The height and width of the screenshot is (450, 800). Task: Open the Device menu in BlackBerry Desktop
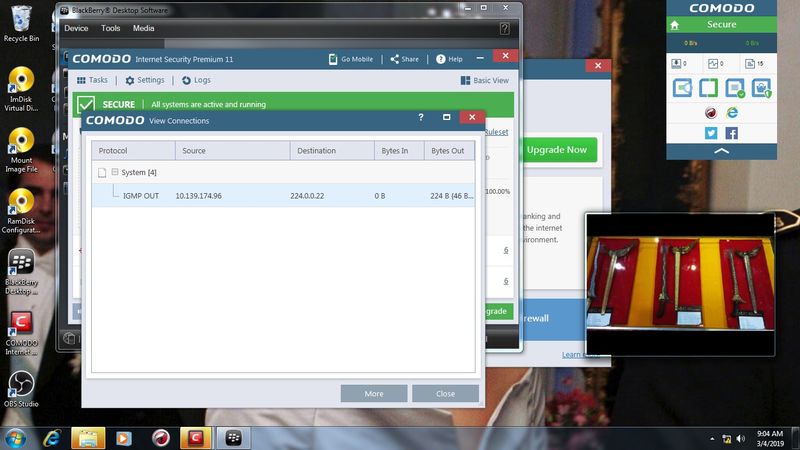pyautogui.click(x=76, y=29)
